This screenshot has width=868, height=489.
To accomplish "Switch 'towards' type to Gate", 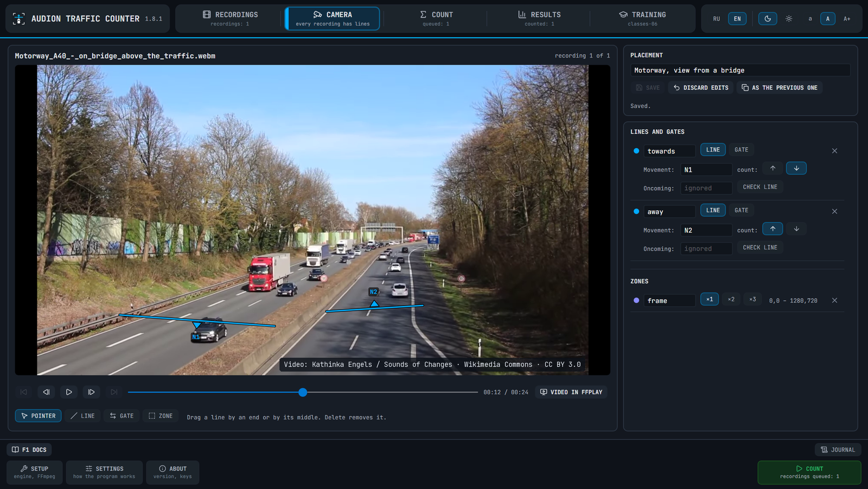I will tap(741, 150).
